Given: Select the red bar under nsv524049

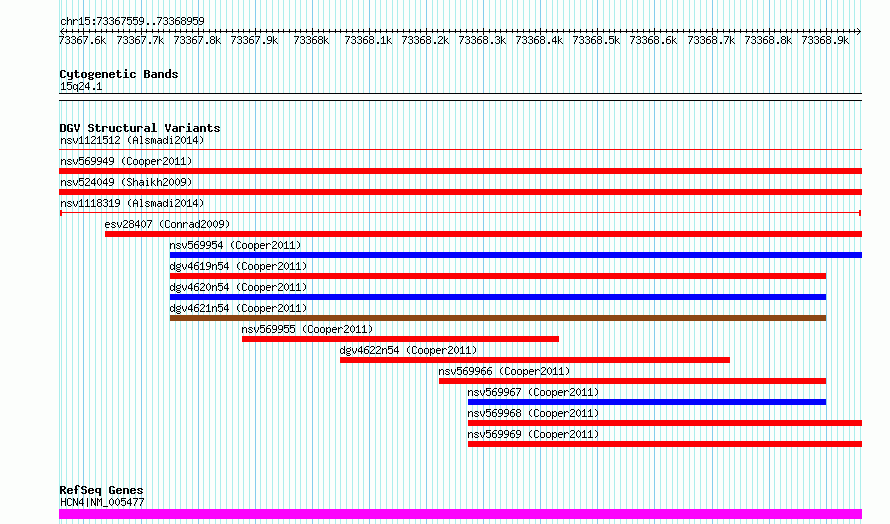Looking at the screenshot, I should click(460, 192).
